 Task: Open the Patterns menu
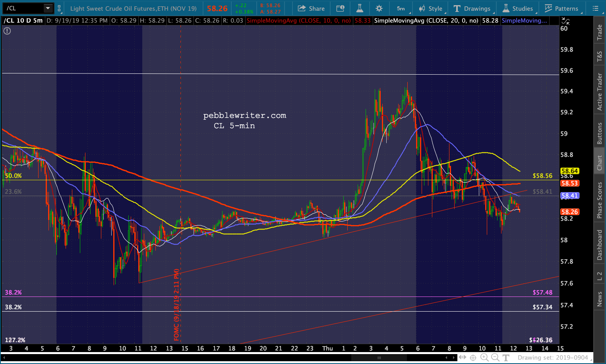[561, 8]
